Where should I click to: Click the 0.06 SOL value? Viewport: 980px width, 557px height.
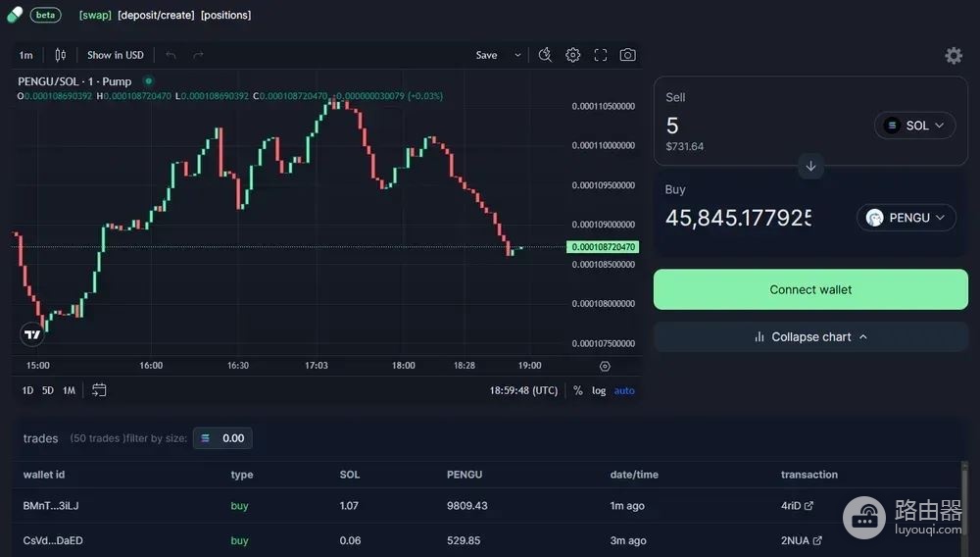tap(350, 540)
